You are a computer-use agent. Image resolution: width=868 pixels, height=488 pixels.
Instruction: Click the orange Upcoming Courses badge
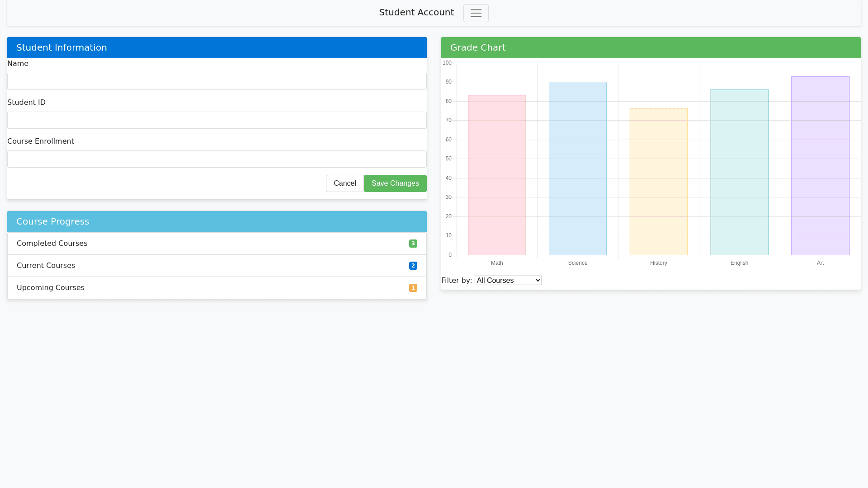click(413, 288)
